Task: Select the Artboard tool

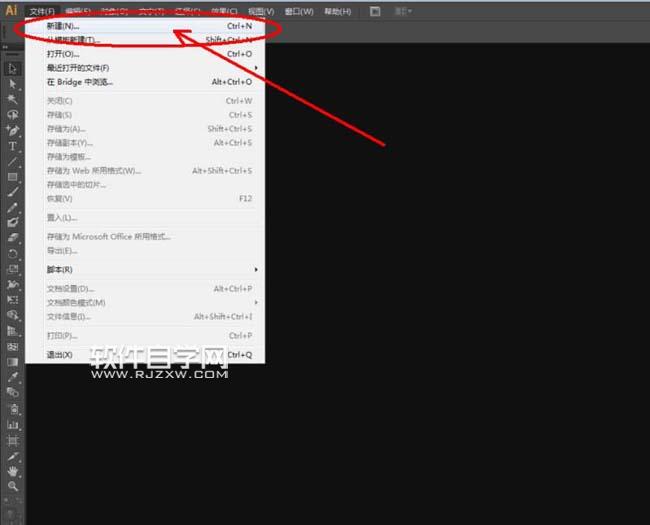Action: (12, 440)
